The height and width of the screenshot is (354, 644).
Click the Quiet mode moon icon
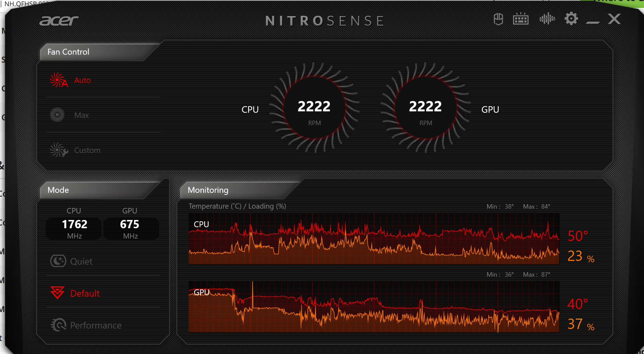coord(58,261)
